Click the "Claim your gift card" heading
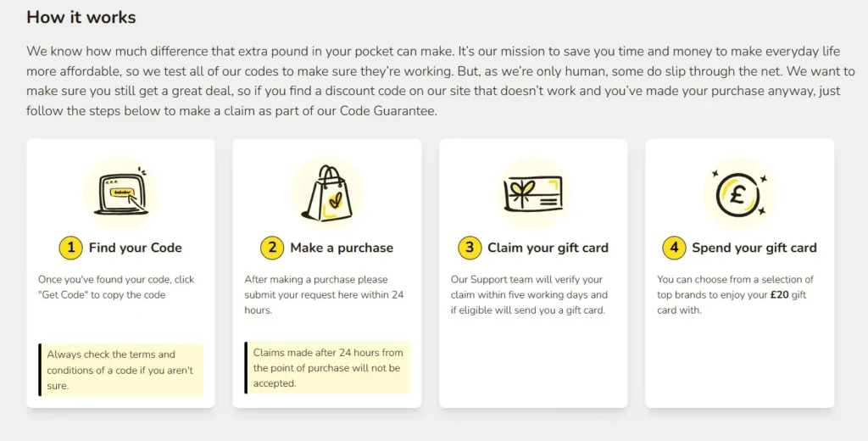 coord(548,248)
